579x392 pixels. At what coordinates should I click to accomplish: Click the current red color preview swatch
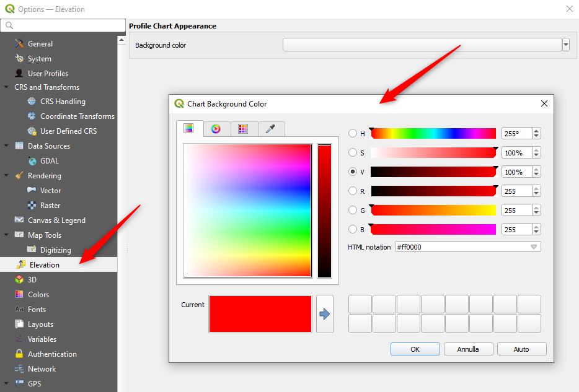click(260, 314)
